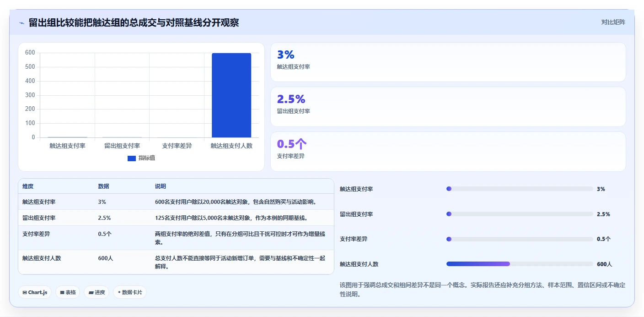Click the Chart.js chip icon
644x317 pixels.
click(x=25, y=292)
